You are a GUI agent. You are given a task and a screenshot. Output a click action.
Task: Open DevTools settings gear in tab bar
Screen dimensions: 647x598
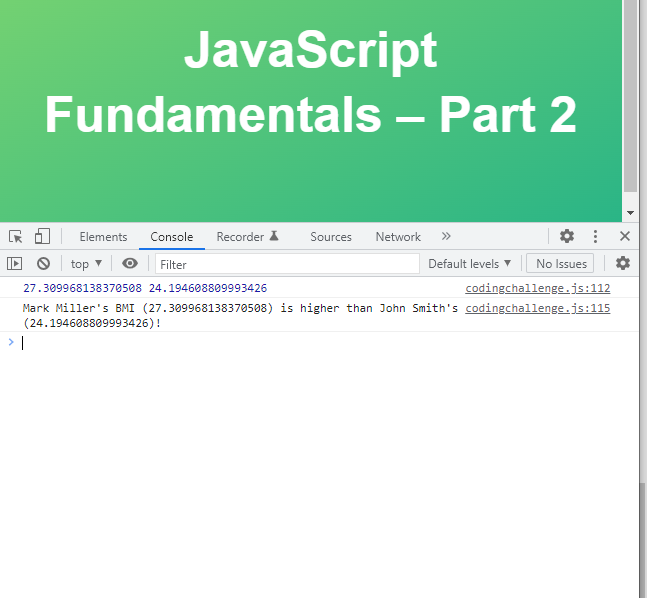(567, 236)
